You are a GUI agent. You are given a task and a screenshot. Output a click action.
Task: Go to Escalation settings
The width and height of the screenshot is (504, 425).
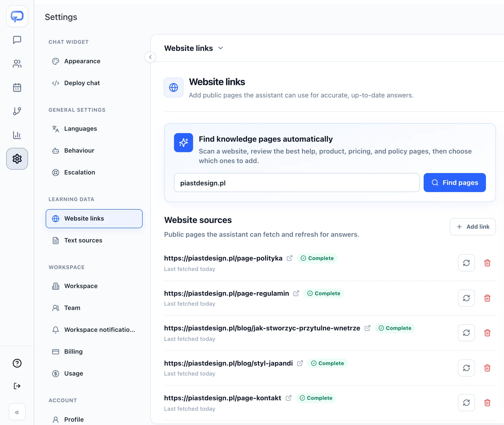[x=94, y=172]
